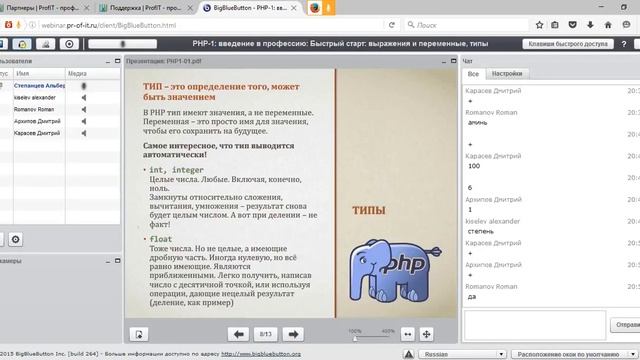Minimize the webcams panel

(x=108, y=261)
